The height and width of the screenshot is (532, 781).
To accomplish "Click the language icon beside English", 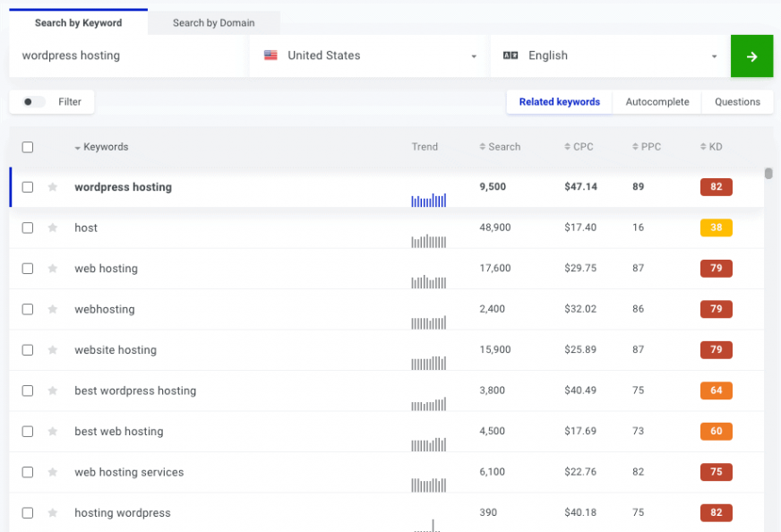I will click(x=511, y=56).
